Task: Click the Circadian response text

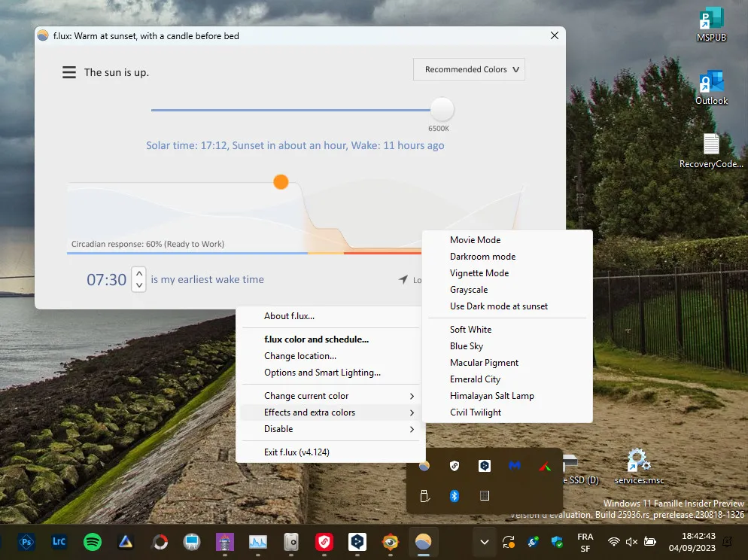Action: click(x=148, y=244)
